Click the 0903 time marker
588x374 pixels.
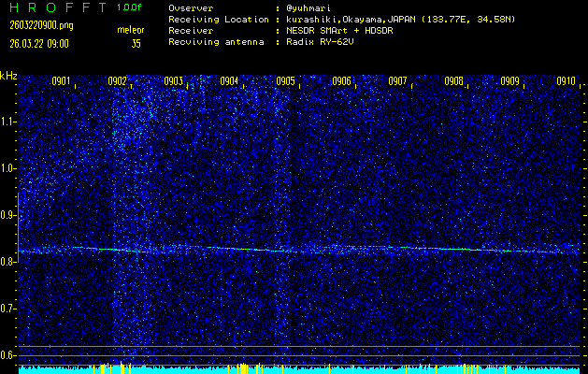tap(173, 81)
